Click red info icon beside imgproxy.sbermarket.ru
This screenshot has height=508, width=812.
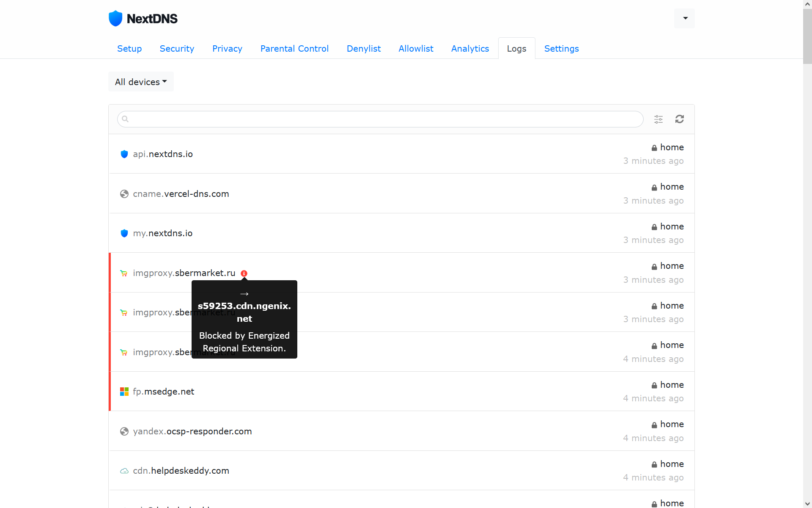tap(244, 273)
